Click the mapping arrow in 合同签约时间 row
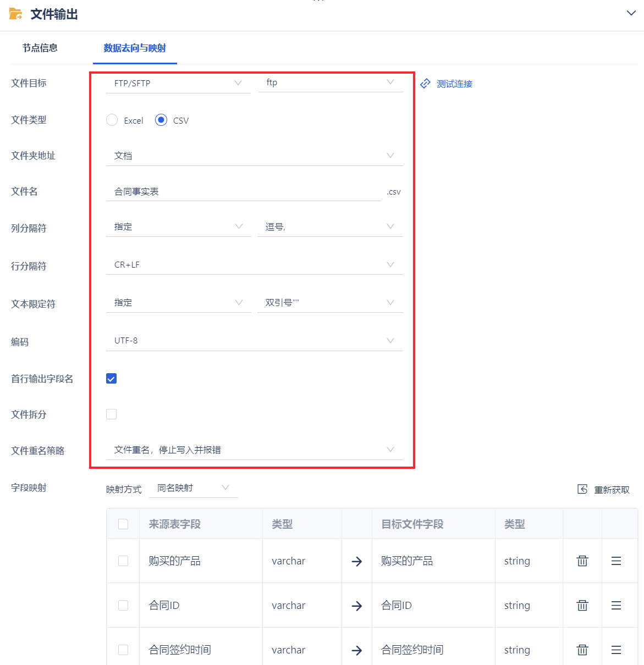This screenshot has height=665, width=644. [357, 650]
